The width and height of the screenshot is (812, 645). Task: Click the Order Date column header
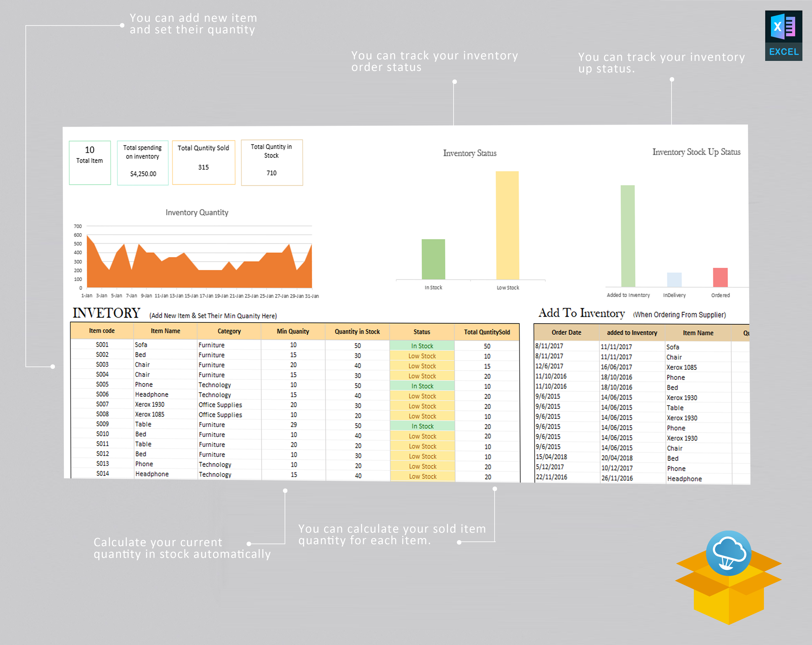pos(566,333)
